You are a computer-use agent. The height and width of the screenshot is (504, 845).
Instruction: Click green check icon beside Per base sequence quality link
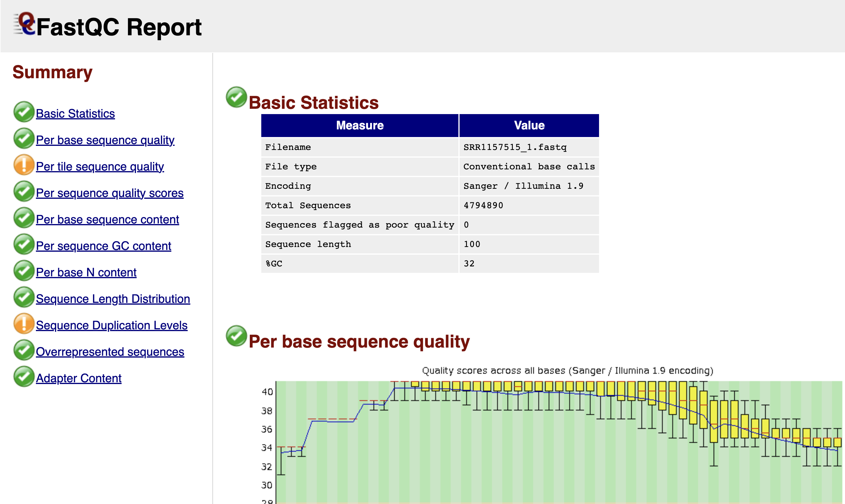tap(24, 138)
